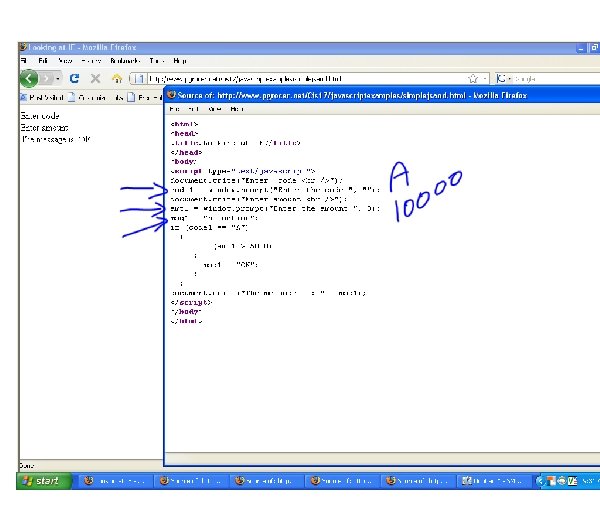600x512 pixels.
Task: Click the Google search input field
Action: tap(557, 79)
